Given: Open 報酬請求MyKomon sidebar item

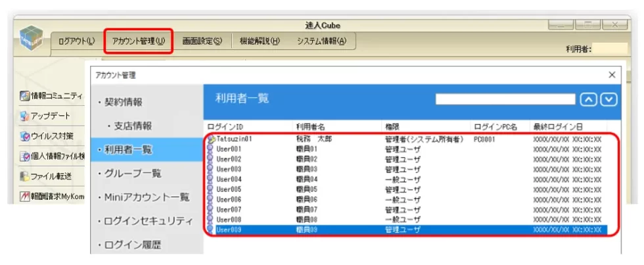Looking at the screenshot, I should [x=51, y=196].
